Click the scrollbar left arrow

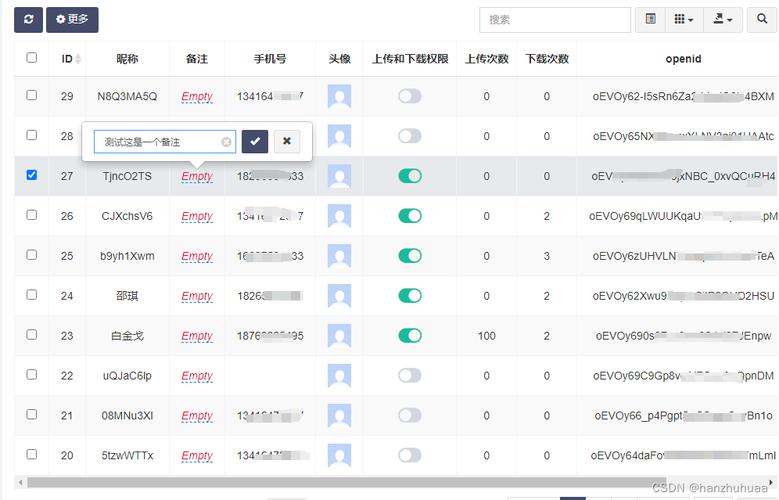coord(20,482)
